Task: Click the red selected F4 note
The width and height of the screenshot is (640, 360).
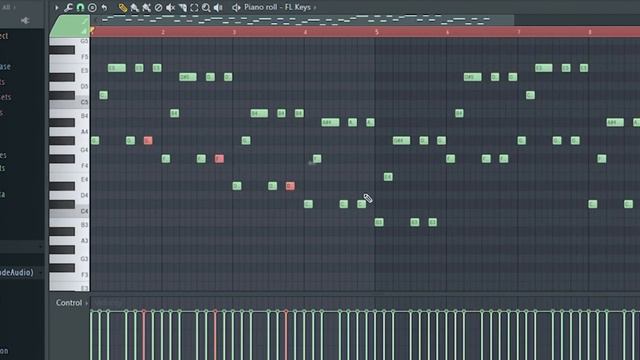Action: pyautogui.click(x=219, y=158)
